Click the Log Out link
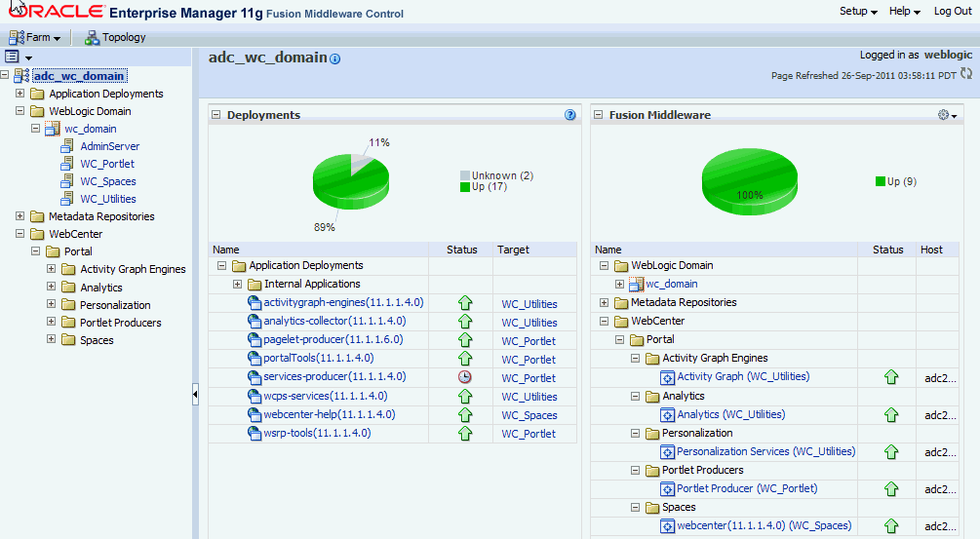The height and width of the screenshot is (539, 980). pyautogui.click(x=953, y=12)
